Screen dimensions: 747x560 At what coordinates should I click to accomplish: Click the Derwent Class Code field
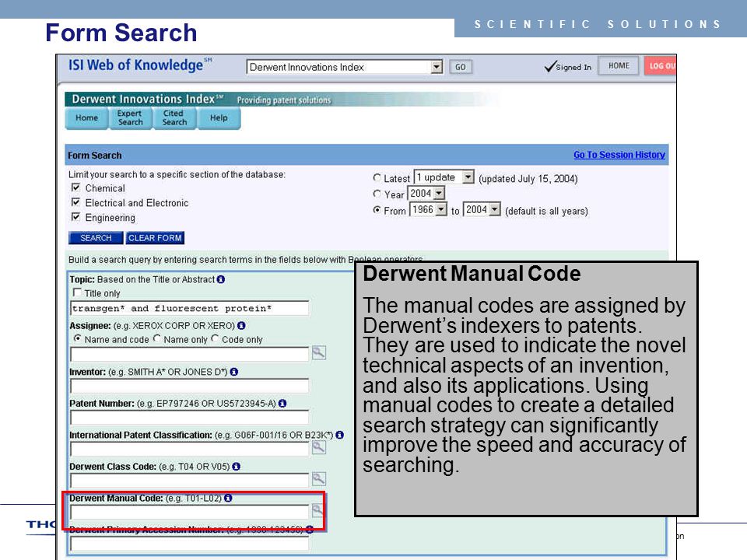(190, 480)
